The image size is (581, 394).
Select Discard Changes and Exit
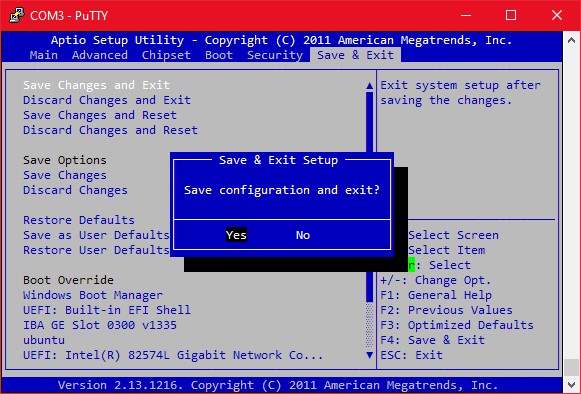tap(107, 100)
